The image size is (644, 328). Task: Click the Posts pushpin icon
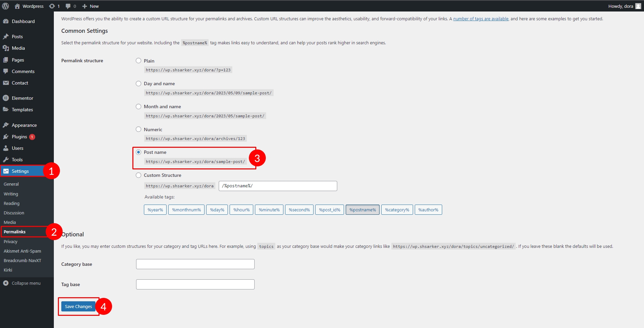click(6, 37)
